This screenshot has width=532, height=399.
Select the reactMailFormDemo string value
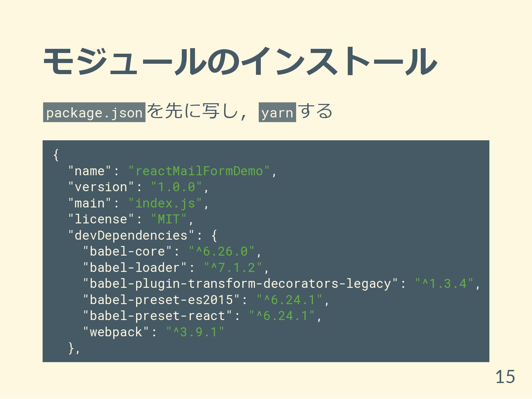199,171
